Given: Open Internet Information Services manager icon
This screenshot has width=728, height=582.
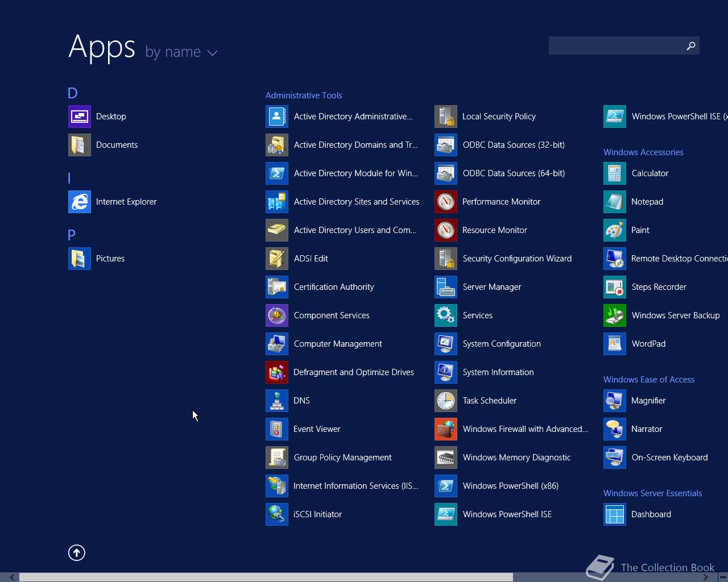Looking at the screenshot, I should (277, 486).
